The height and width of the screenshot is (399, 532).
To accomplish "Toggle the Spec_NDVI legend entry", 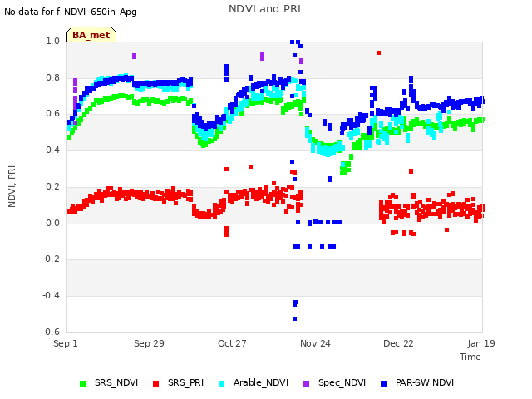I will [334, 382].
